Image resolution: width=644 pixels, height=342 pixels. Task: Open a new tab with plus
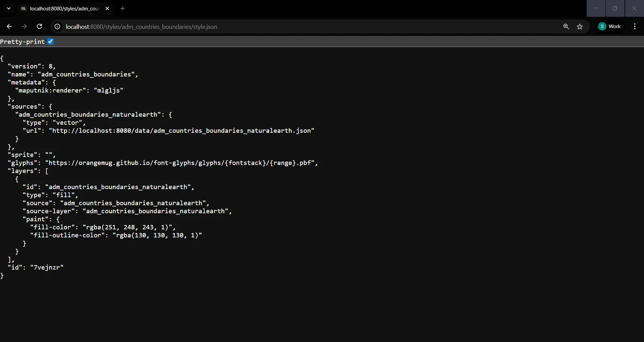pyautogui.click(x=123, y=8)
